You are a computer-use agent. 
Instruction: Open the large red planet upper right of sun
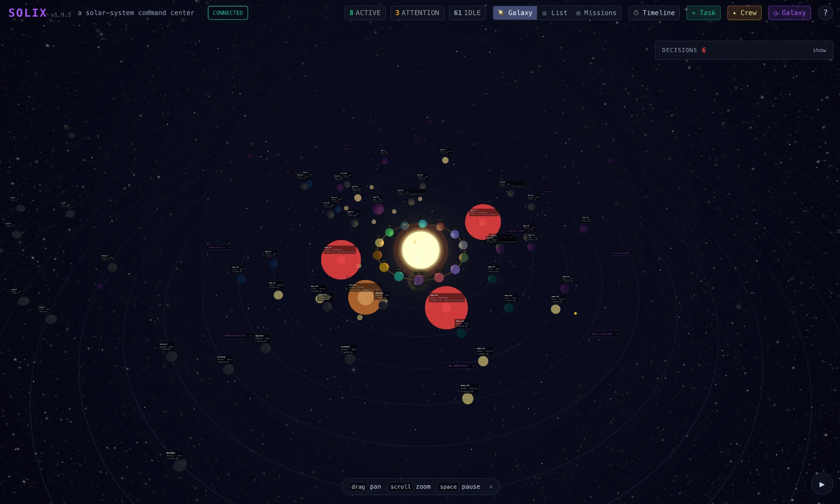[483, 222]
